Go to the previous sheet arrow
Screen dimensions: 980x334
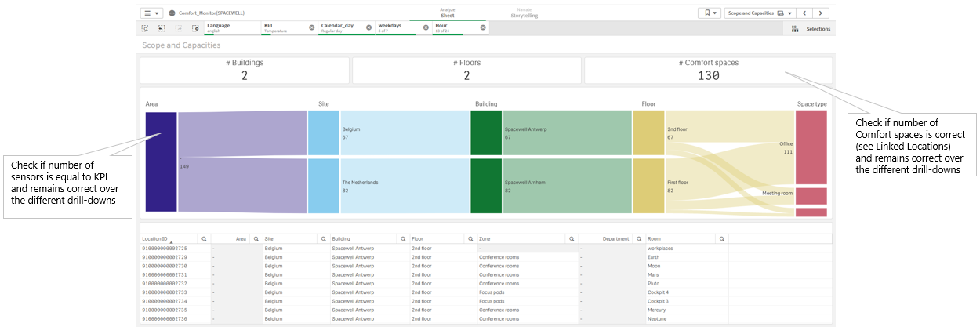pyautogui.click(x=804, y=13)
